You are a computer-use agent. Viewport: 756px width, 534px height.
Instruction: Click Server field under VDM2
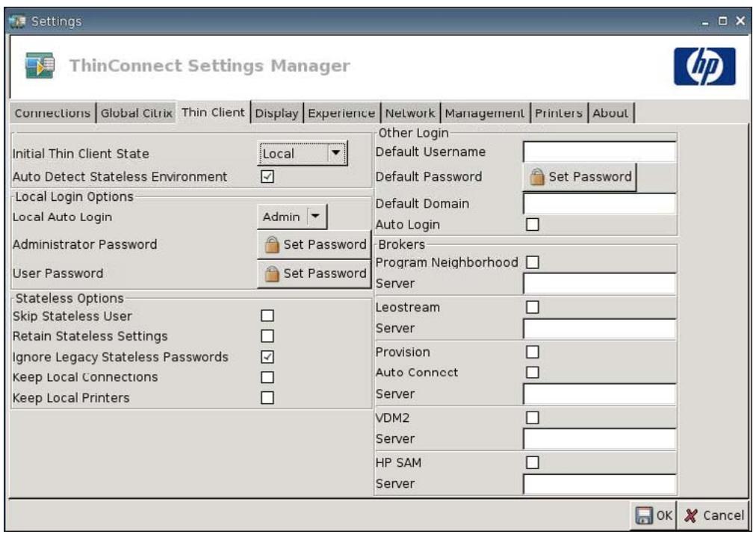600,438
